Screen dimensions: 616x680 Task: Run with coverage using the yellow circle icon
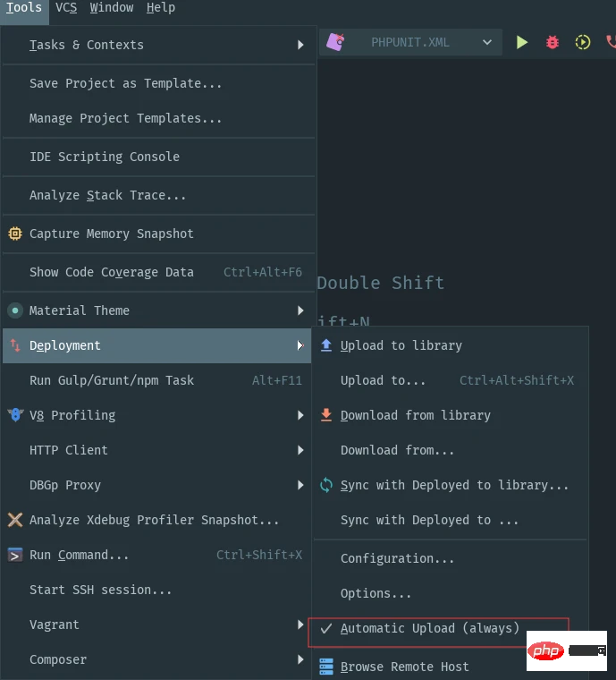tap(583, 43)
